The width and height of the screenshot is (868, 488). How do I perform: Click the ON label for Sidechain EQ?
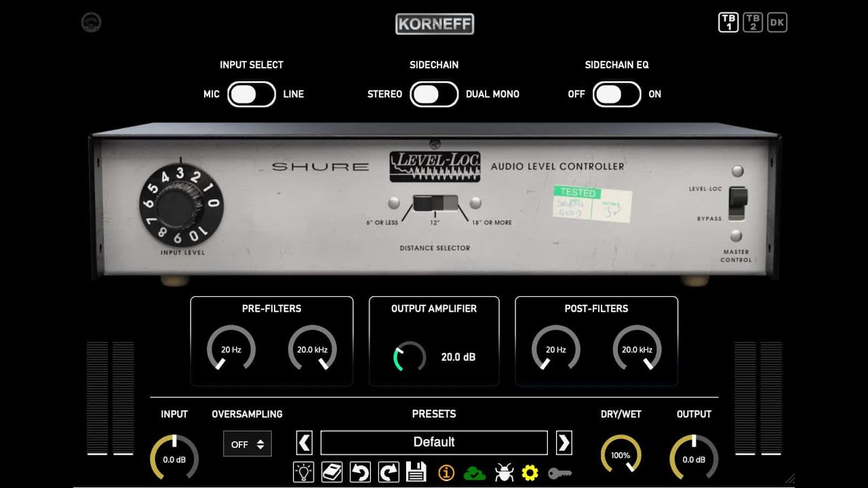tap(654, 94)
